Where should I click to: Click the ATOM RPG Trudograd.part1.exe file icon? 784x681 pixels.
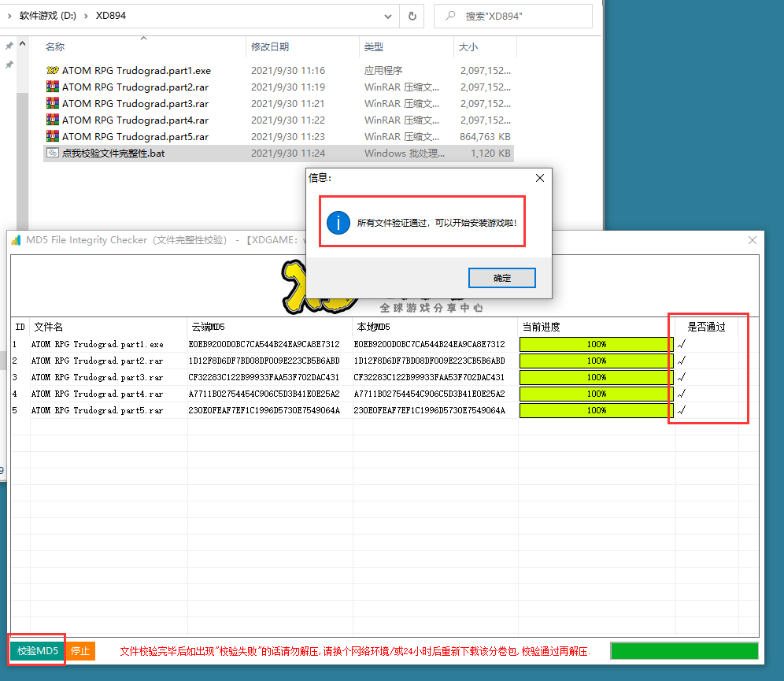(53, 70)
